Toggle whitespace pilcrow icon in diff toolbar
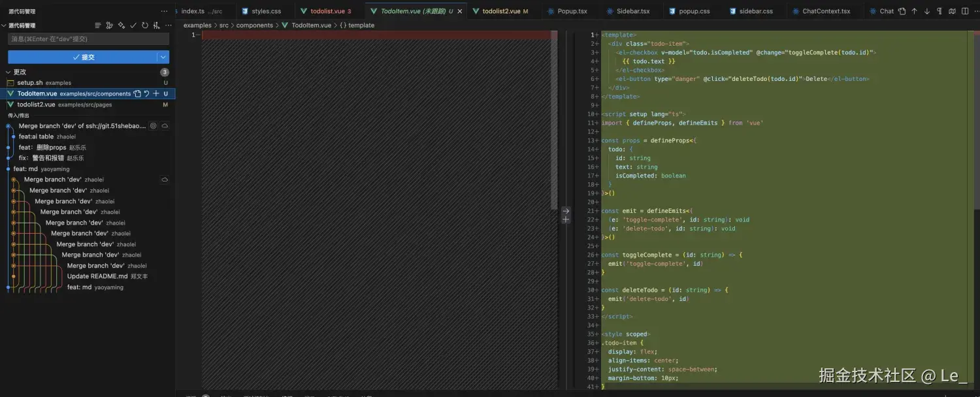980x397 pixels. 939,11
